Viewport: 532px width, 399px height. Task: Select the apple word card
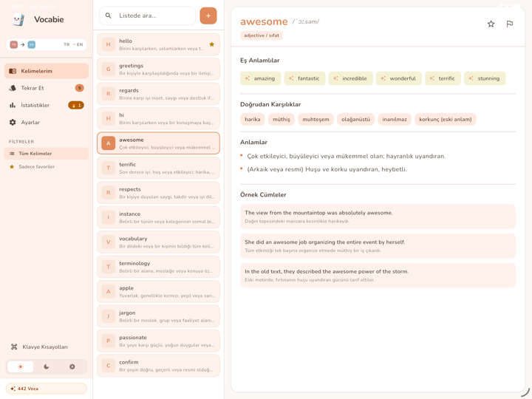pos(158,291)
